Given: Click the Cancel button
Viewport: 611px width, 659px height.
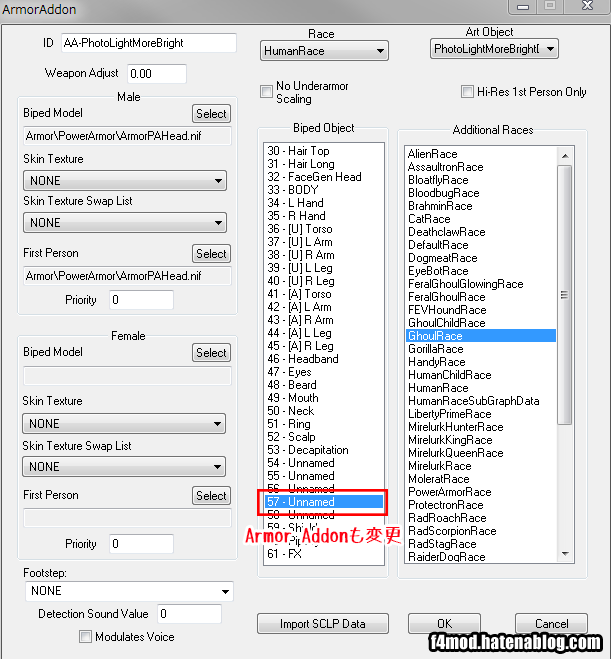Looking at the screenshot, I should [551, 624].
